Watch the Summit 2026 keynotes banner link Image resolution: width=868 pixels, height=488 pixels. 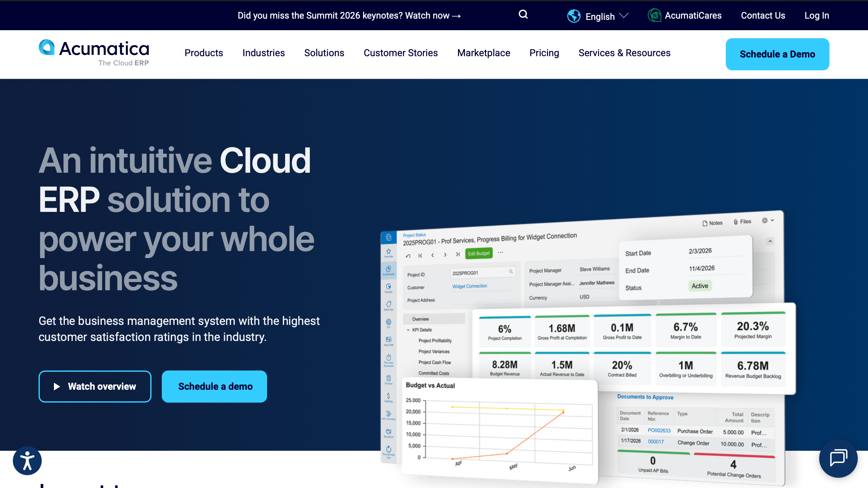coord(349,15)
